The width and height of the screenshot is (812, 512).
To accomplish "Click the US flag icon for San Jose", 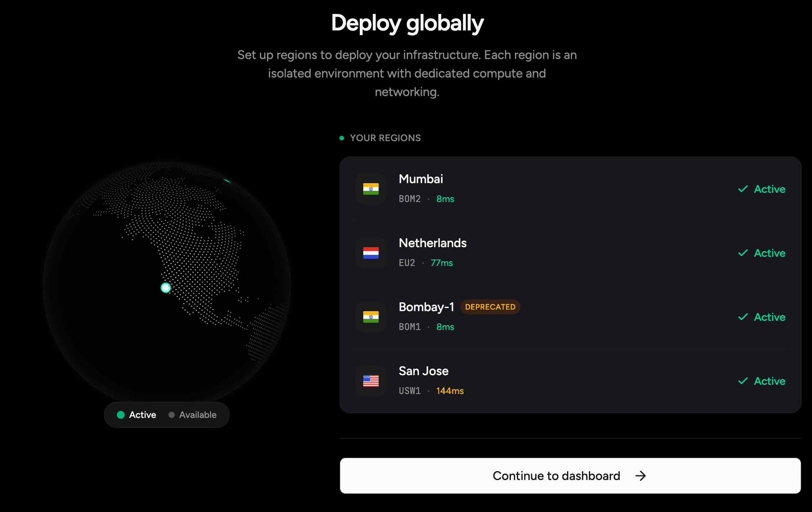I will coord(371,381).
